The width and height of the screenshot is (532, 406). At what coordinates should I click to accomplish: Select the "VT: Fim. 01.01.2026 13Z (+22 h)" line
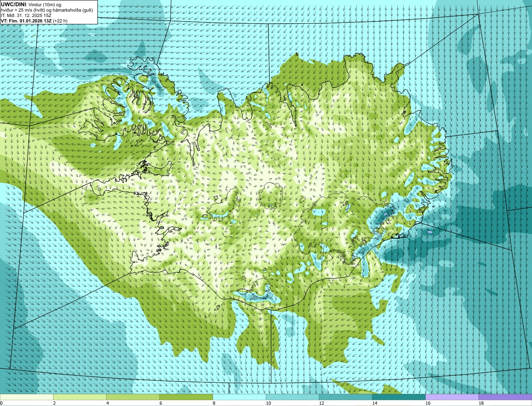pos(34,20)
